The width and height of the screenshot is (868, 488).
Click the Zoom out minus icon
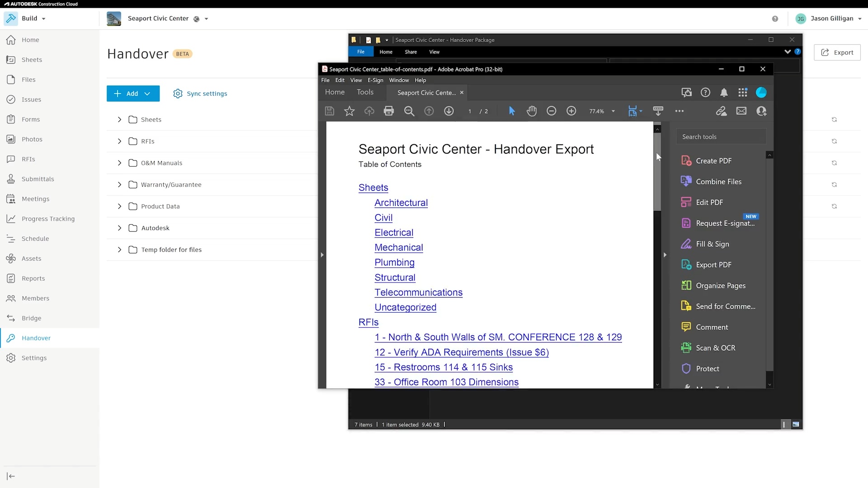click(x=551, y=111)
